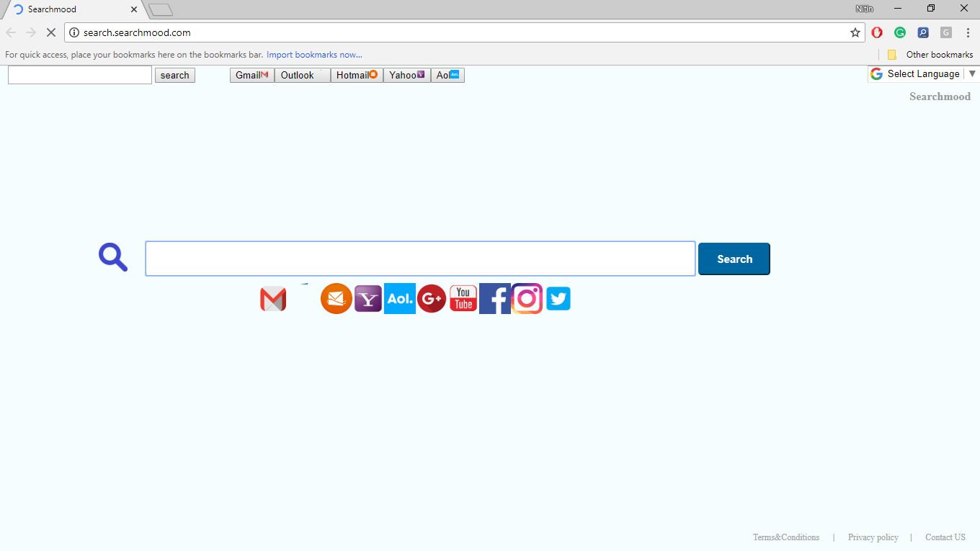Click the Twitter bird icon
Viewport: 980px width, 551px height.
[x=558, y=298]
